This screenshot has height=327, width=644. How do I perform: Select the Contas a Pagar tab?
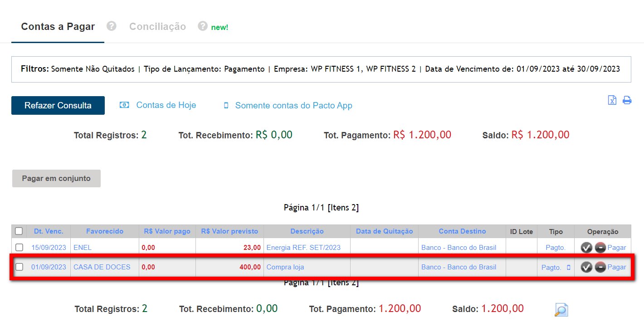(58, 27)
